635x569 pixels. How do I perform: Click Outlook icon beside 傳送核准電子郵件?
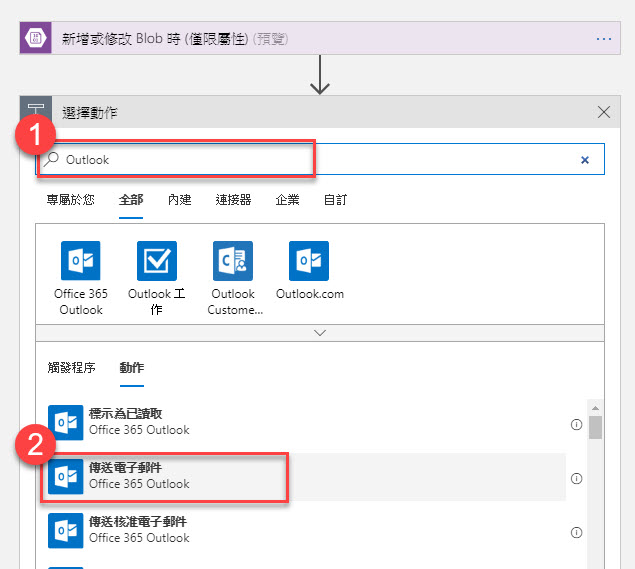pyautogui.click(x=66, y=531)
